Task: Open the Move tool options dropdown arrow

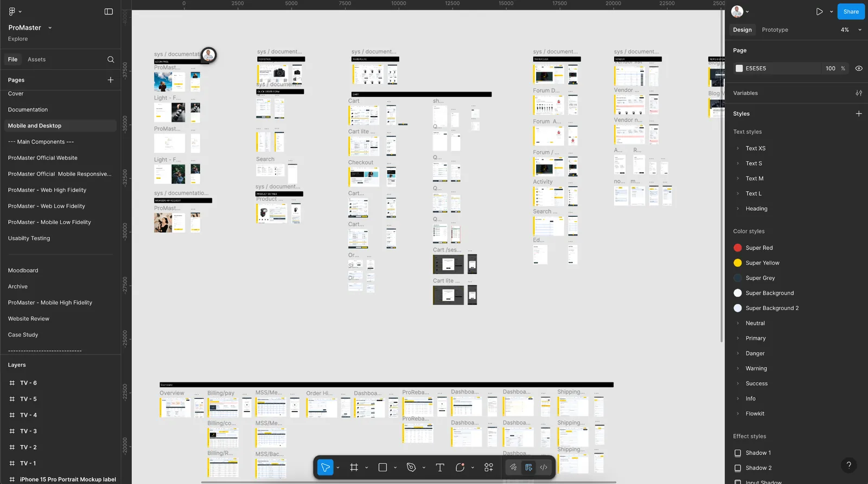Action: (x=338, y=467)
